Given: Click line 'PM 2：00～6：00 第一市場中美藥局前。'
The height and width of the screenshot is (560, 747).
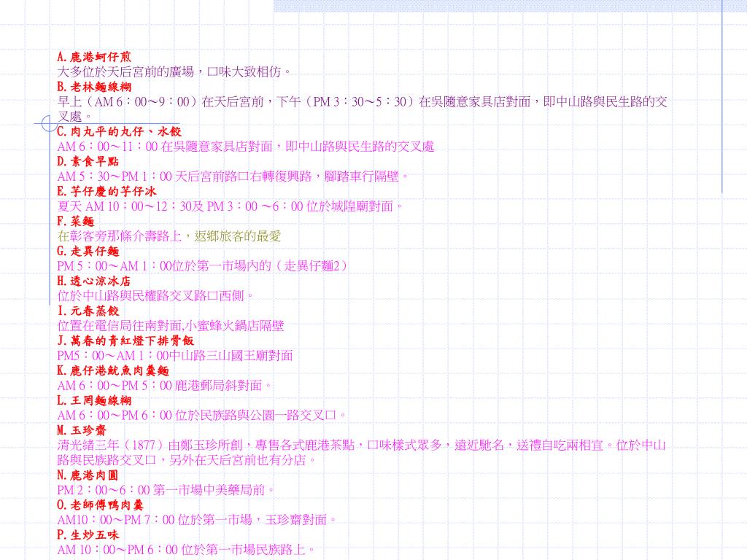Looking at the screenshot, I should click(166, 490).
